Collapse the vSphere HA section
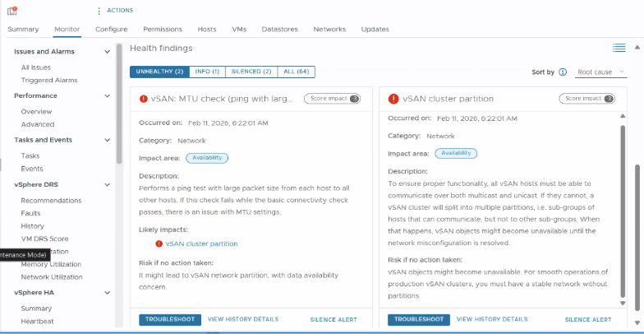Image resolution: width=644 pixels, height=334 pixels. (x=107, y=293)
